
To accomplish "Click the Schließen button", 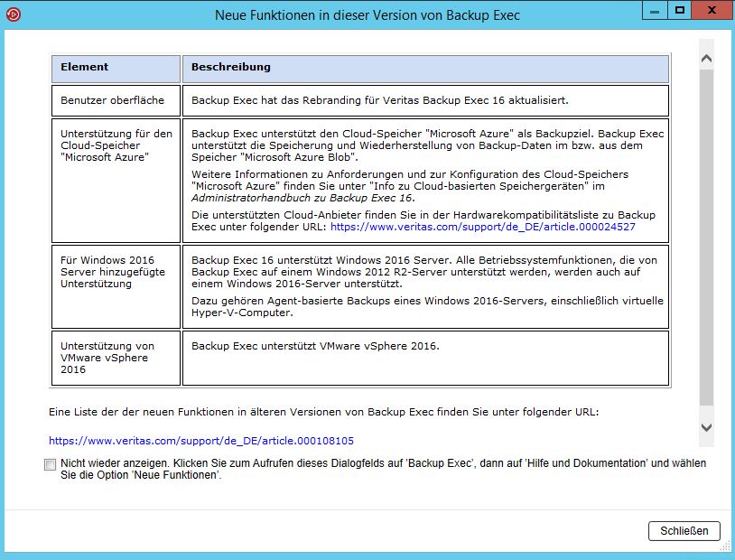I will [x=684, y=531].
